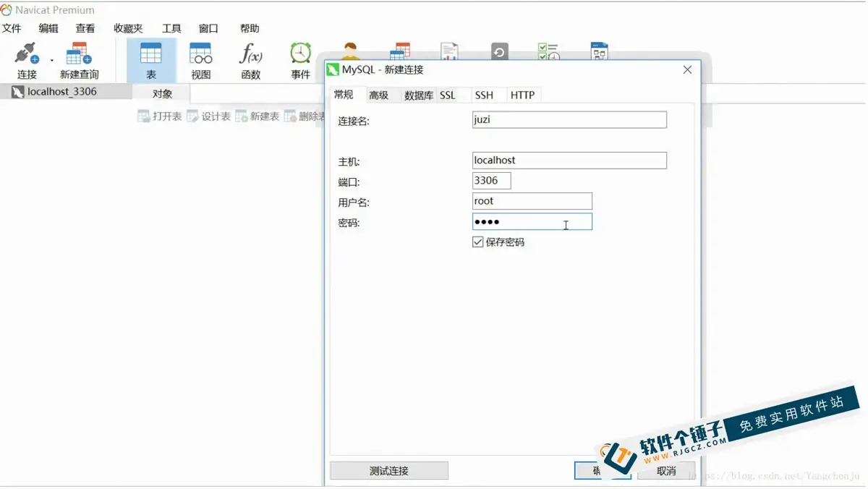
Task: Open the HTTP tab
Action: tap(522, 95)
